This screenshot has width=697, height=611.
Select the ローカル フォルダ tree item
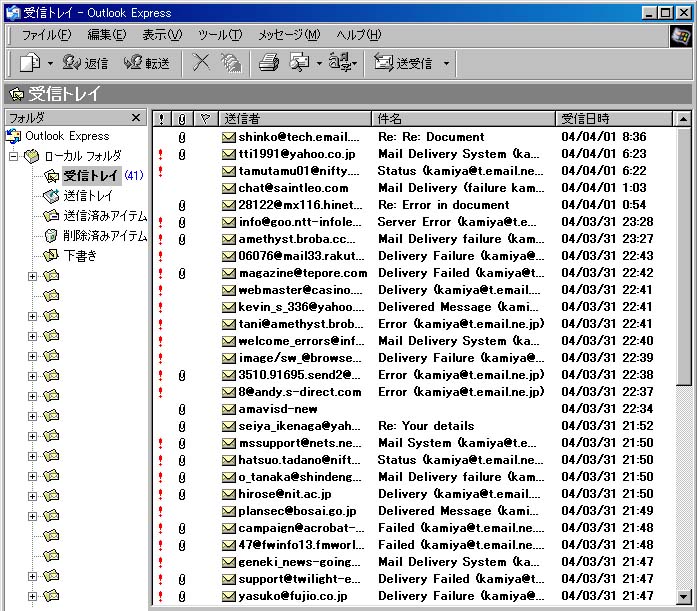[x=83, y=156]
